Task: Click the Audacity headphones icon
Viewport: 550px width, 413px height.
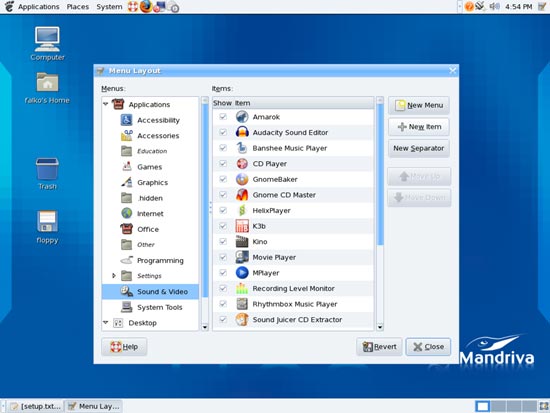Action: pos(242,132)
